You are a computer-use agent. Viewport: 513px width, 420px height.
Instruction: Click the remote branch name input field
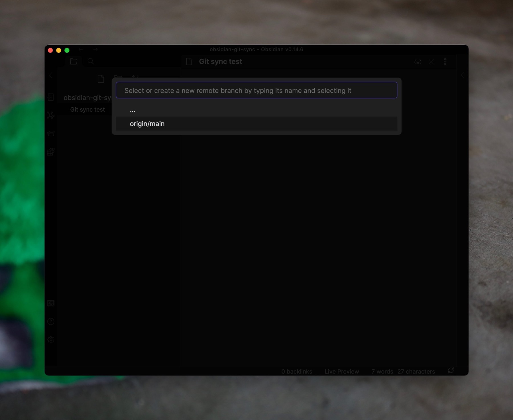point(256,90)
